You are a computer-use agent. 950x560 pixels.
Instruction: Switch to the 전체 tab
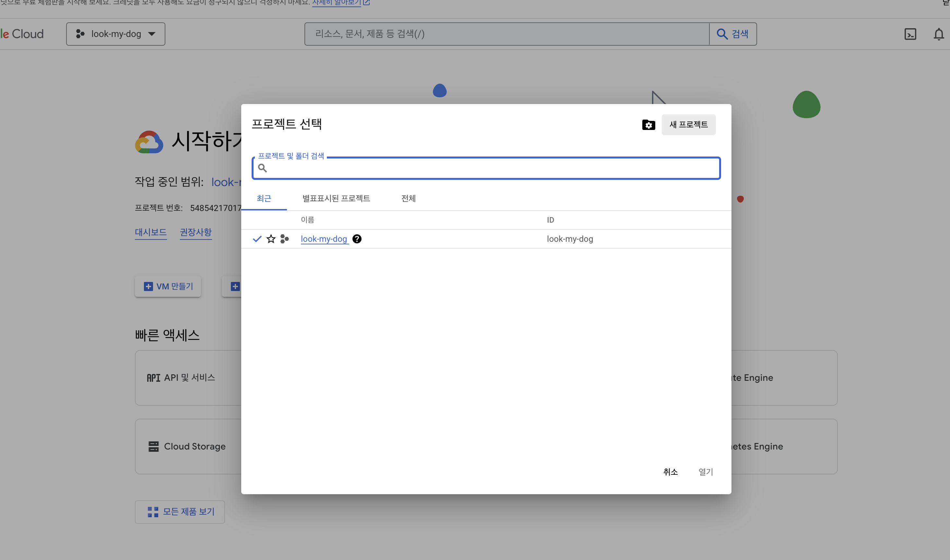click(409, 198)
